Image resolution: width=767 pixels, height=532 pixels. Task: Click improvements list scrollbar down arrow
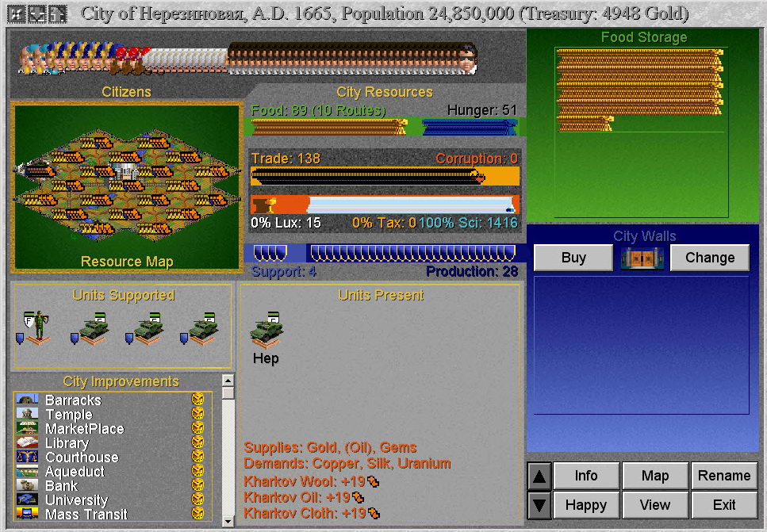228,521
